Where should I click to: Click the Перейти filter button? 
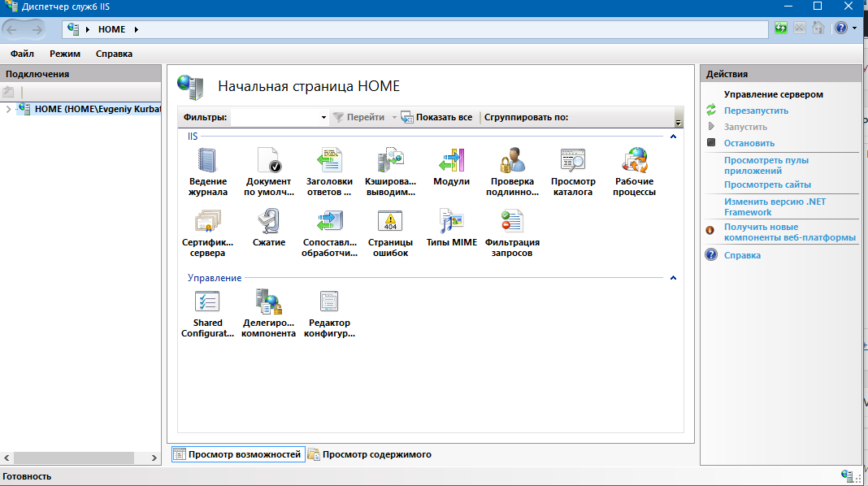[x=358, y=117]
